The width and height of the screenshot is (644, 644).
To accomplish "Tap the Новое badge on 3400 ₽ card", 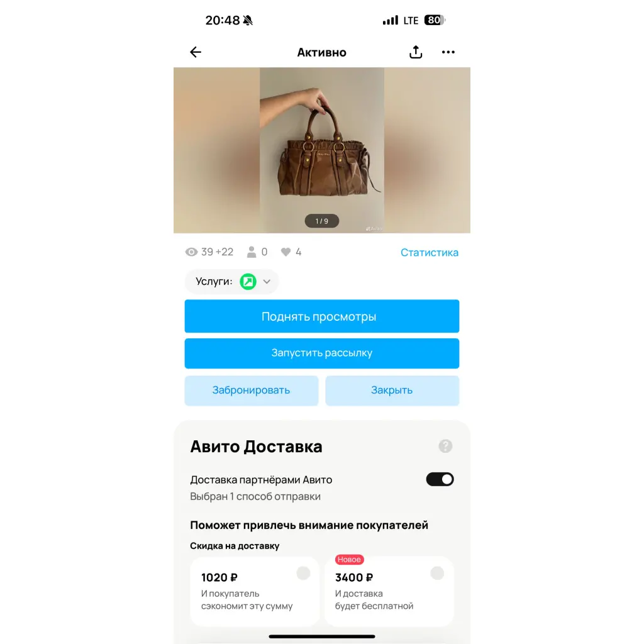I will coord(349,559).
